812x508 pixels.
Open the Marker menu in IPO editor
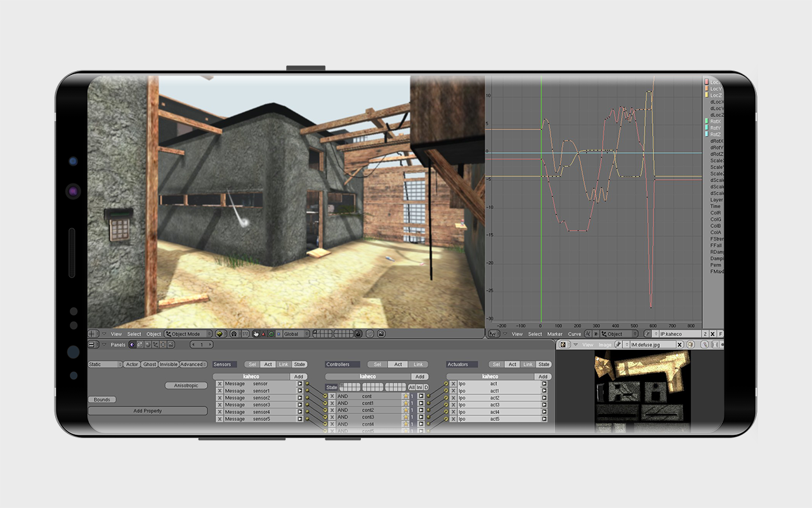tap(555, 334)
